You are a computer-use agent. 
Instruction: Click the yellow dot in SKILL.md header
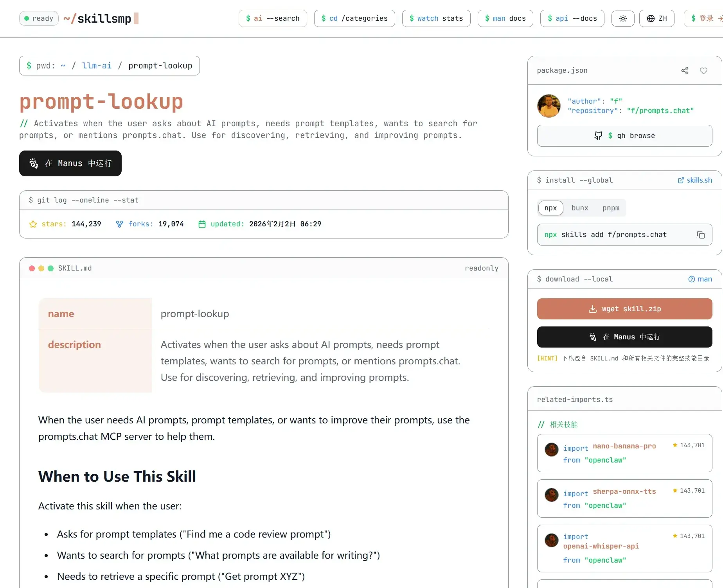pyautogui.click(x=41, y=268)
